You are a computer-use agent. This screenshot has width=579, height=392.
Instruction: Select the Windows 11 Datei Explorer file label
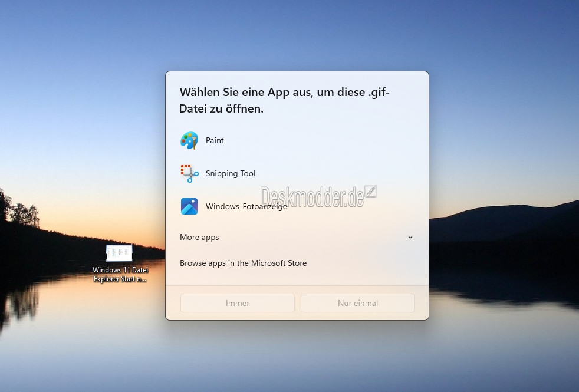pyautogui.click(x=120, y=274)
